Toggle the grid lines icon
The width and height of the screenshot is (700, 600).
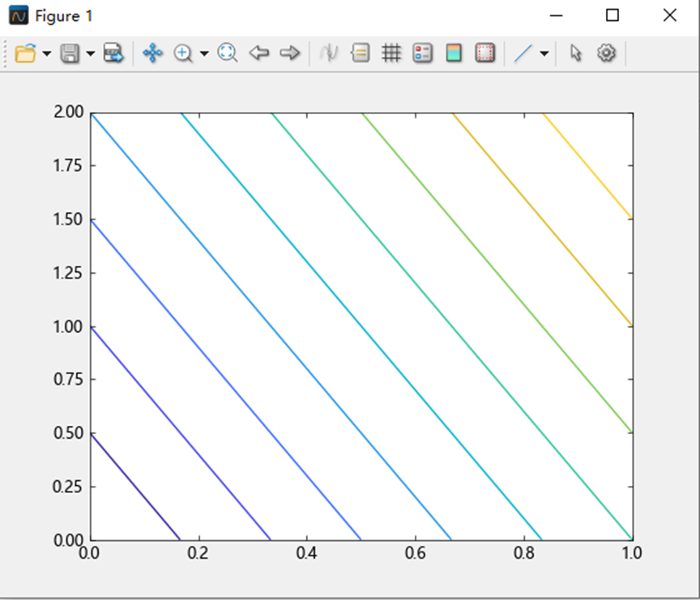coord(391,53)
